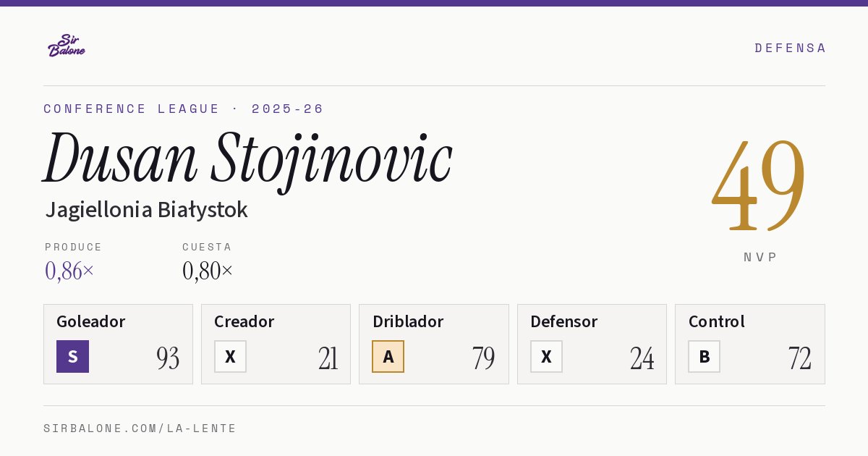Viewport: 868px width, 456px height.
Task: Click the S grade badge under Goleador
Action: (72, 356)
